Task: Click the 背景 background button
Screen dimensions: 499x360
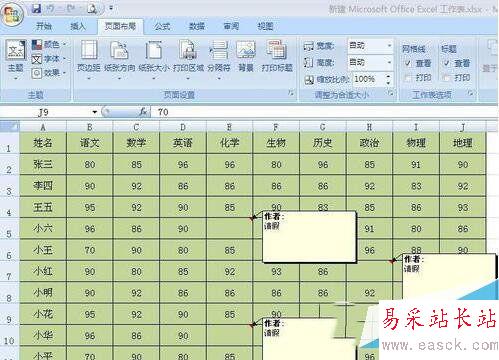Action: click(x=246, y=57)
